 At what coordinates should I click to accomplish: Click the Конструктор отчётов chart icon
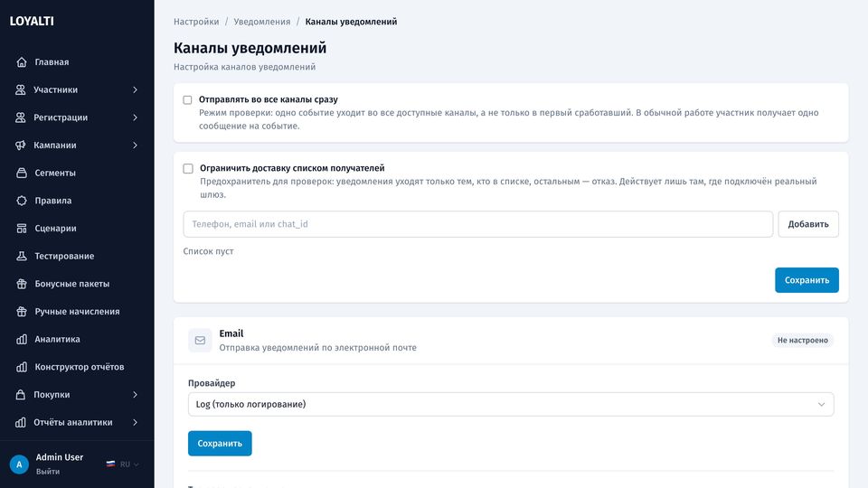[x=22, y=367]
